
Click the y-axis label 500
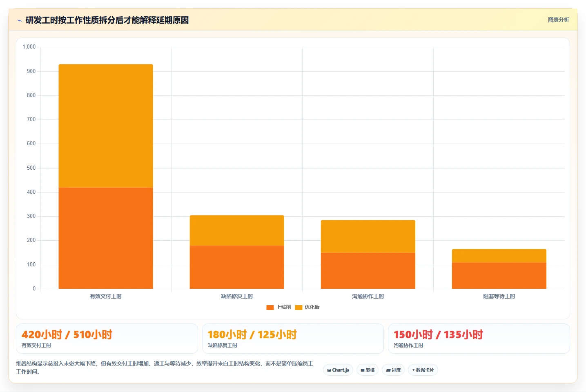31,168
